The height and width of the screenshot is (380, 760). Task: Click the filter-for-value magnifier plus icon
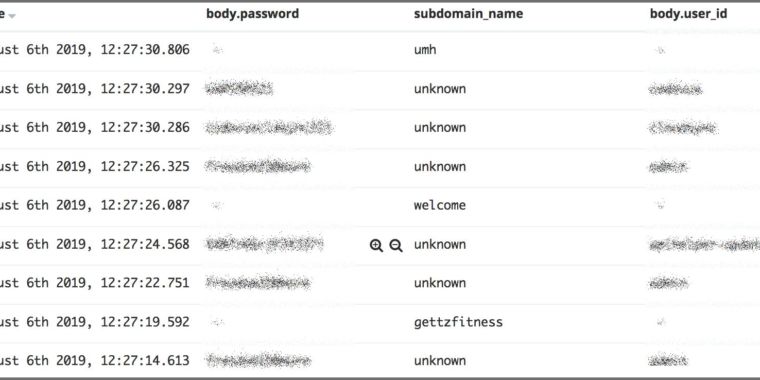pos(376,245)
